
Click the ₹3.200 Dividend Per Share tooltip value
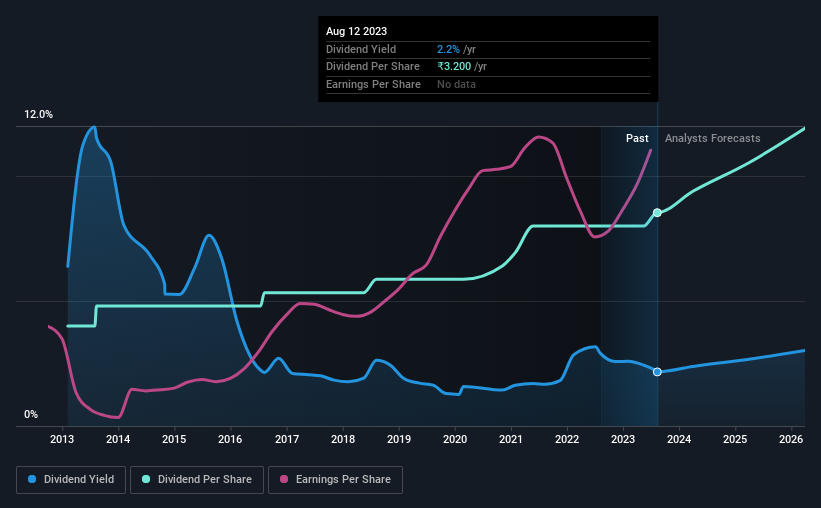tap(454, 67)
